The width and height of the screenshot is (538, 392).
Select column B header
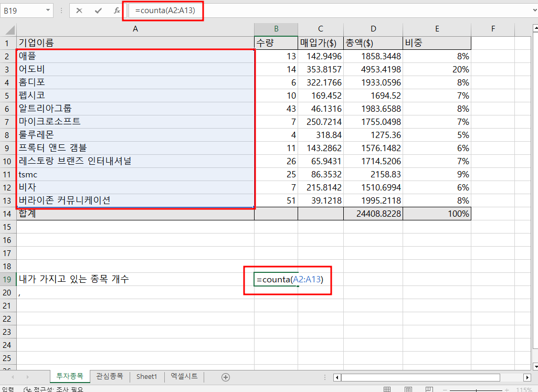tap(276, 29)
